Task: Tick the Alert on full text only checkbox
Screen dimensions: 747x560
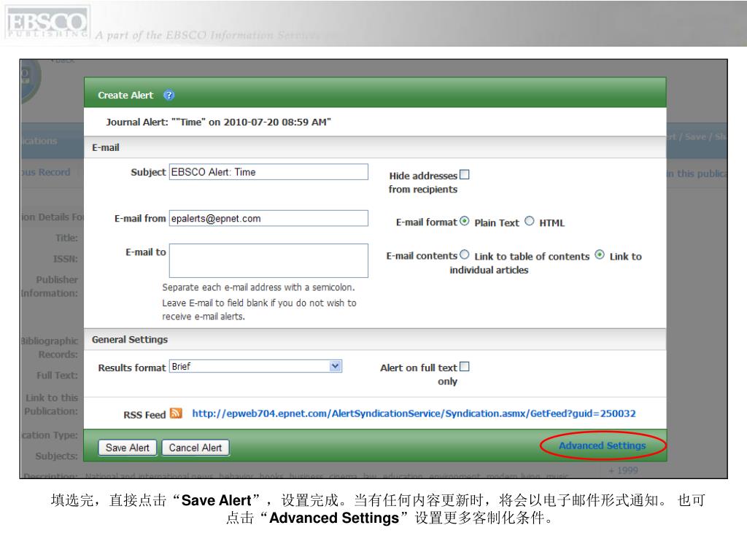Action: pyautogui.click(x=465, y=367)
